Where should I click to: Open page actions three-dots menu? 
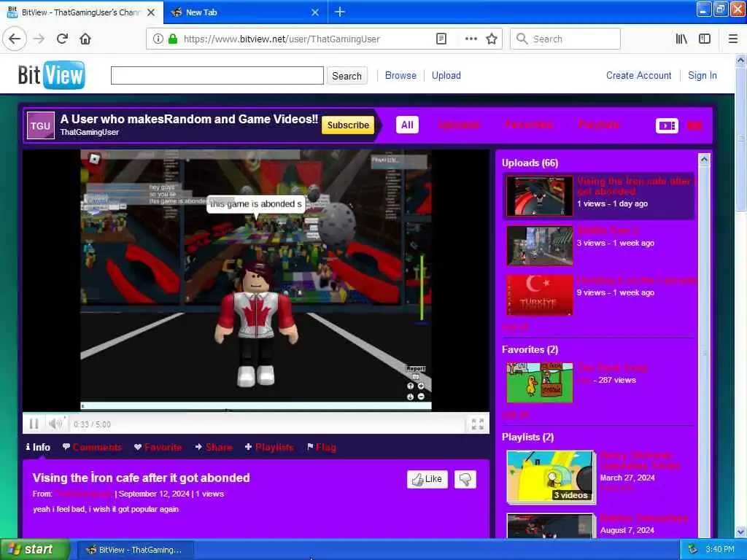point(471,39)
